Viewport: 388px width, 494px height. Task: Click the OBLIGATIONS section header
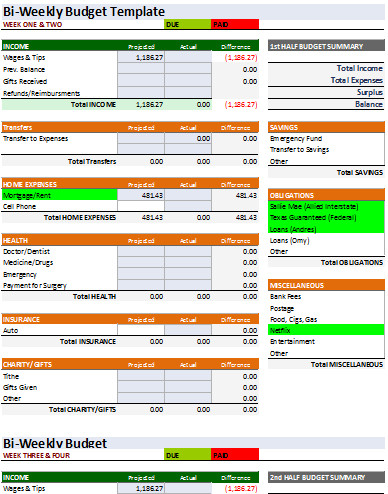tap(326, 195)
